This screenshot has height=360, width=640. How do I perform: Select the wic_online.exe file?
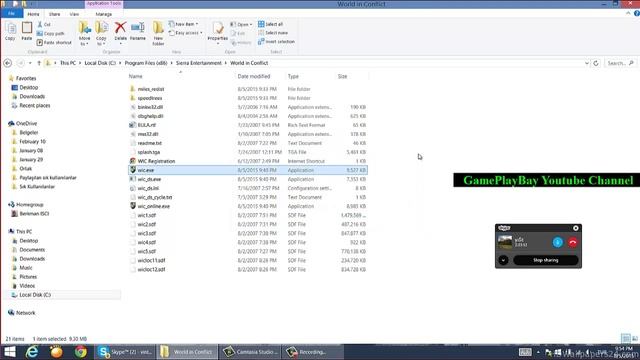click(x=153, y=206)
